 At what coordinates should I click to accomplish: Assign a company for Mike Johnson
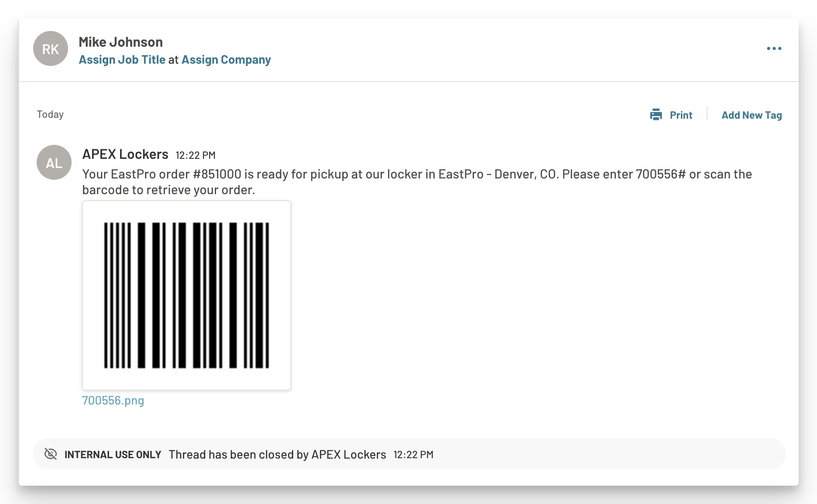[226, 59]
